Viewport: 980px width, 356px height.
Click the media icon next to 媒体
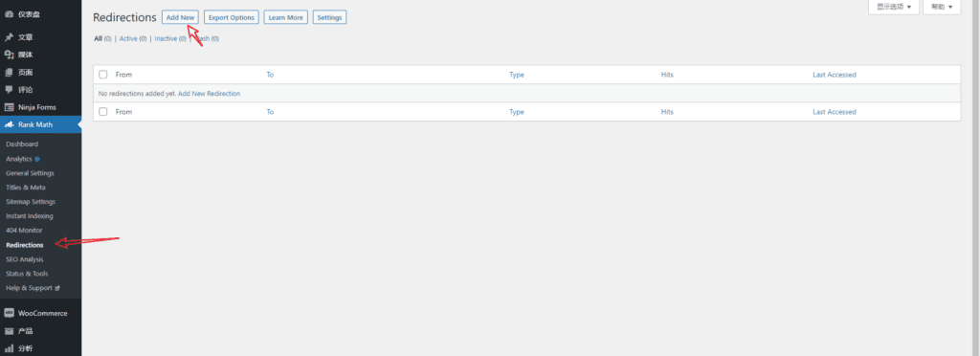pos(10,55)
